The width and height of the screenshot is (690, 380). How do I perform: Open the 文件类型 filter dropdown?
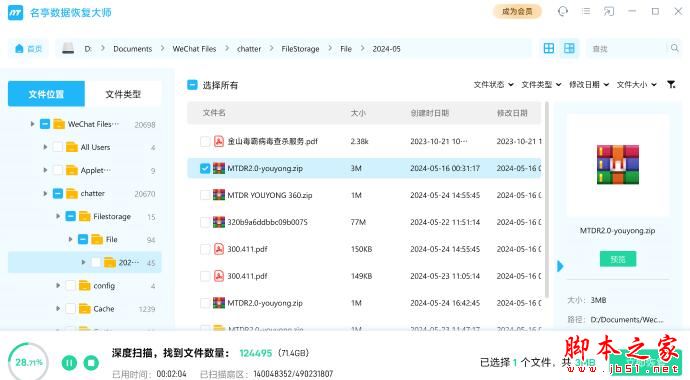(541, 84)
